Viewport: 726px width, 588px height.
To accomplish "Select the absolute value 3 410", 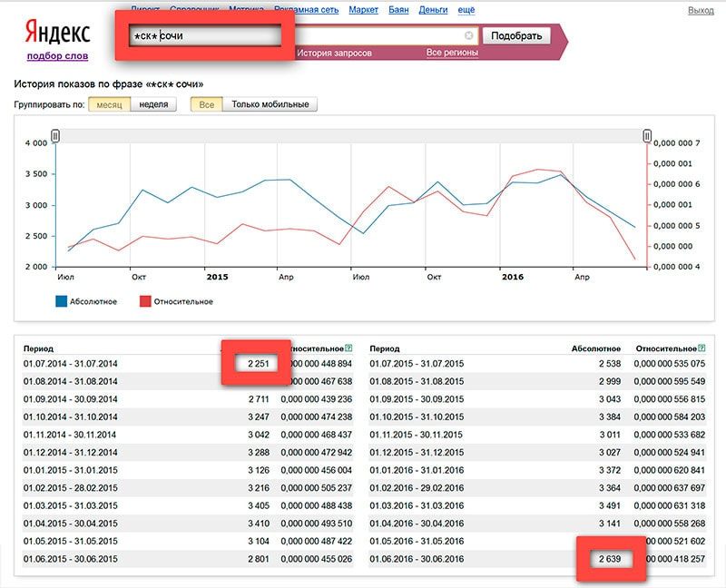I will (259, 524).
